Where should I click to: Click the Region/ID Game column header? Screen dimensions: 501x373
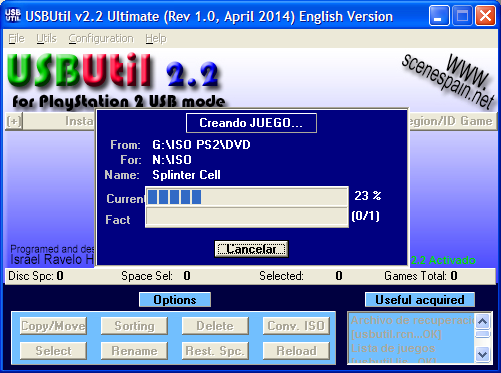(451, 121)
